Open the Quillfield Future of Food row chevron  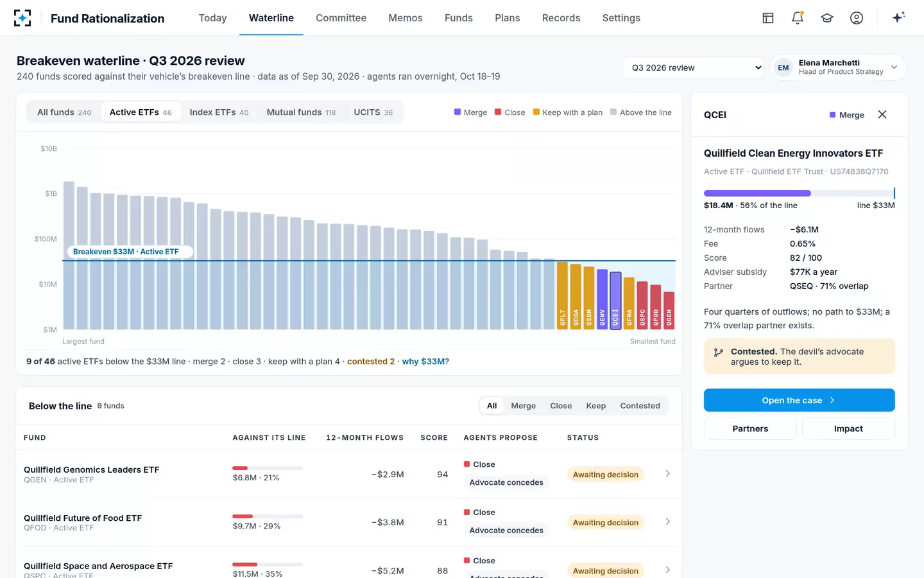668,521
